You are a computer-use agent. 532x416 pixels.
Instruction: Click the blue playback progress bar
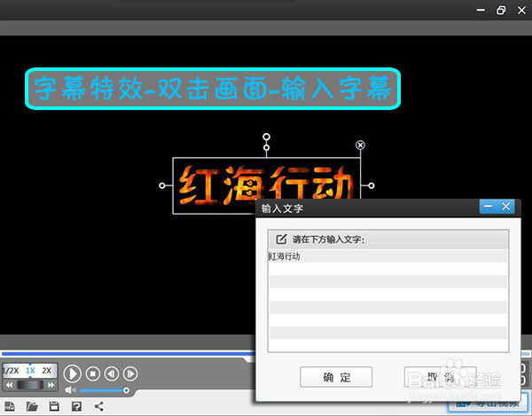pyautogui.click(x=129, y=354)
